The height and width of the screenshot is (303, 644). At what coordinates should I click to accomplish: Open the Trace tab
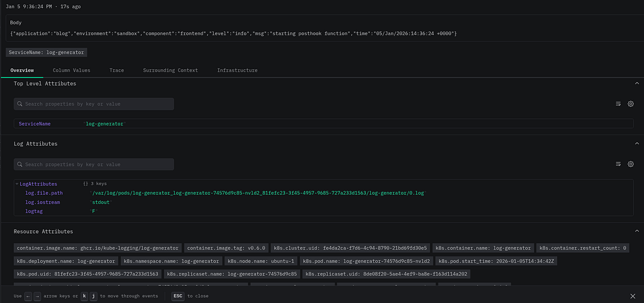pos(116,70)
